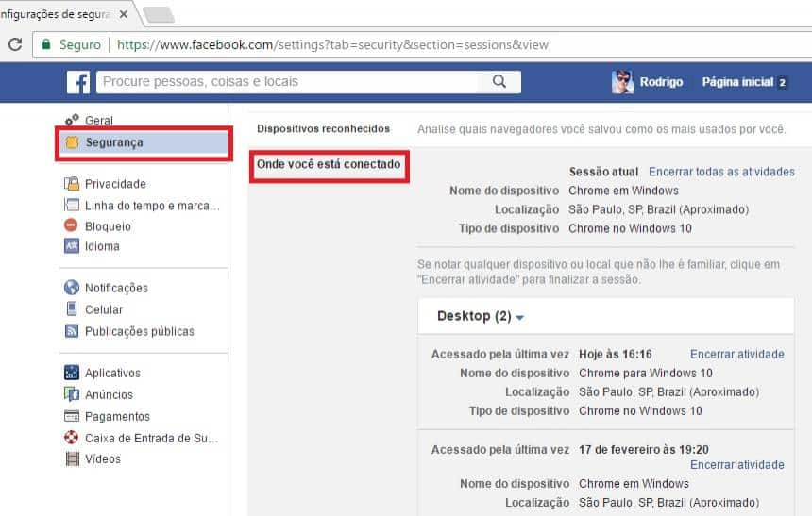Screen dimensions: 812x516
Task: Click the Pagamentos card icon
Action: click(x=72, y=416)
